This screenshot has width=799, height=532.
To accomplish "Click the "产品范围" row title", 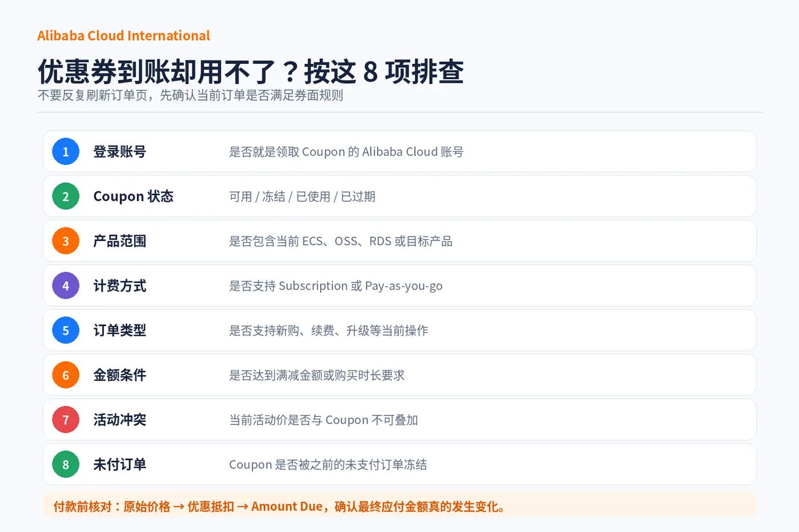I will point(120,241).
